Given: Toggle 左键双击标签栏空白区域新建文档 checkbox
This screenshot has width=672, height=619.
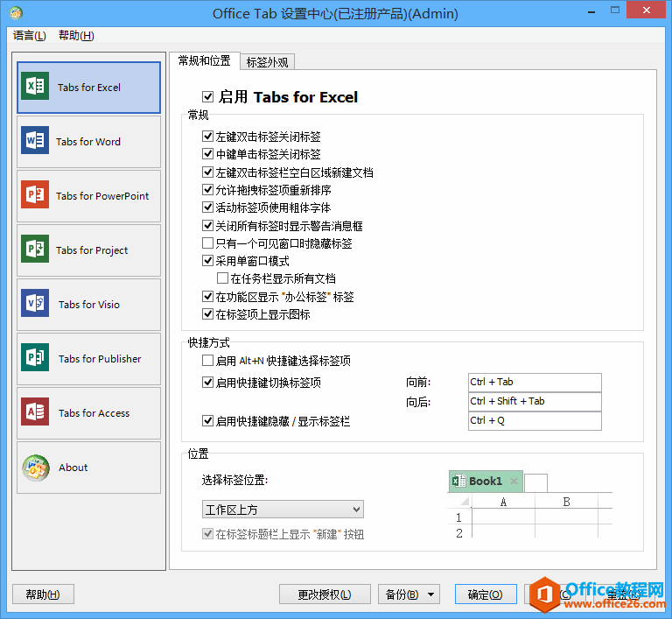Looking at the screenshot, I should (208, 172).
